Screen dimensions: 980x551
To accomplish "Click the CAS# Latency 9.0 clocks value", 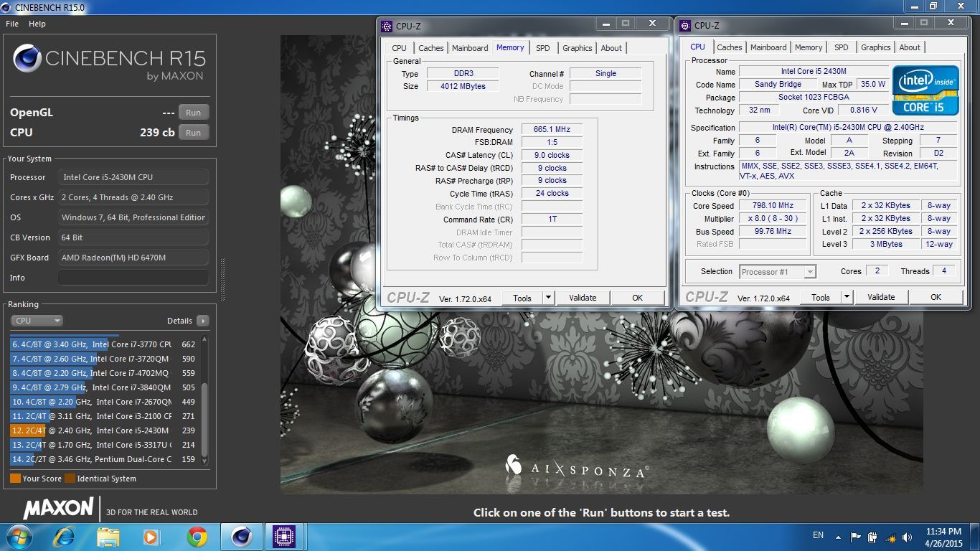I will 551,155.
